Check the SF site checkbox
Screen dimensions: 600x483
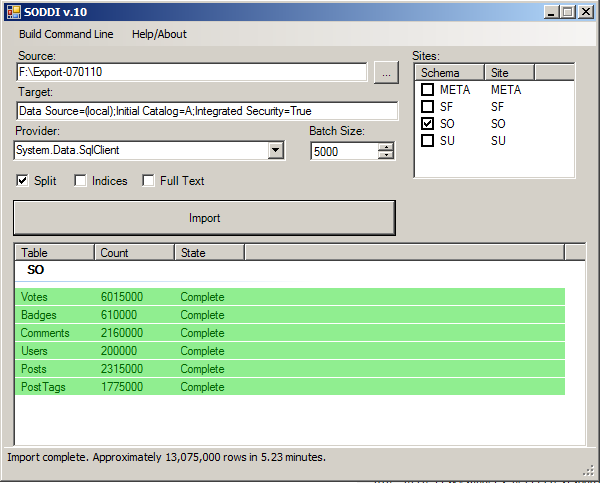click(427, 106)
